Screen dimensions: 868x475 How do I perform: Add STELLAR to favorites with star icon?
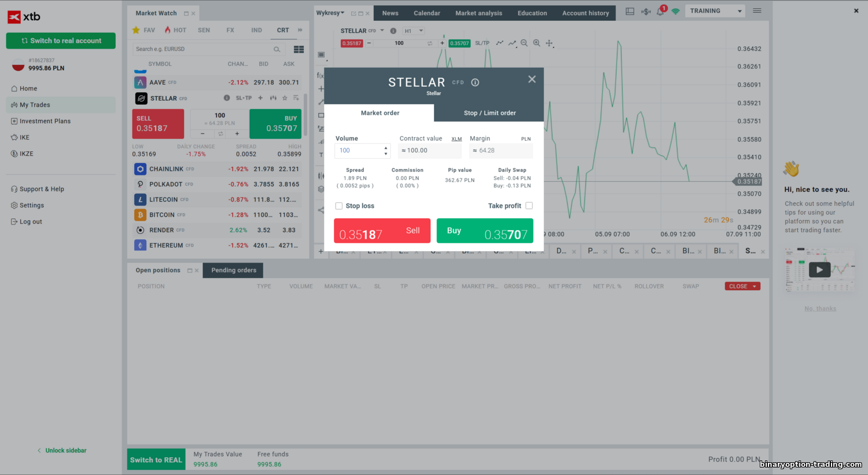[x=284, y=98]
